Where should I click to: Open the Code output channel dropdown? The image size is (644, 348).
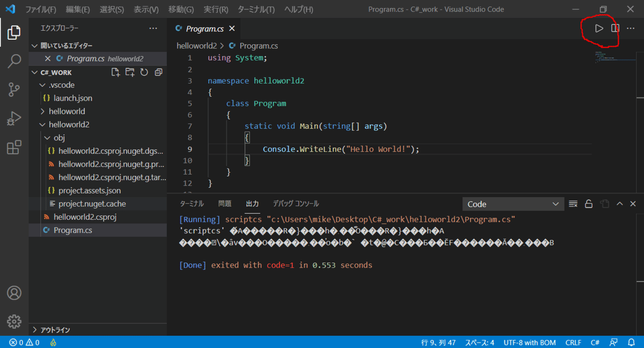(x=514, y=204)
